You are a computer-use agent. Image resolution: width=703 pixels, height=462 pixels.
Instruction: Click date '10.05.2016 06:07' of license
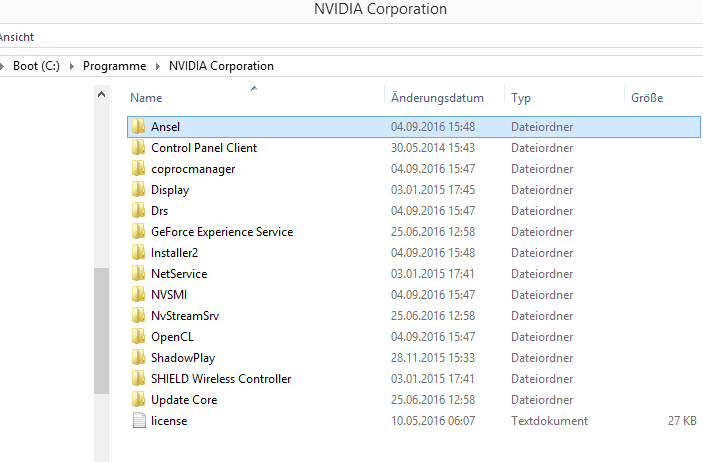pyautogui.click(x=433, y=421)
